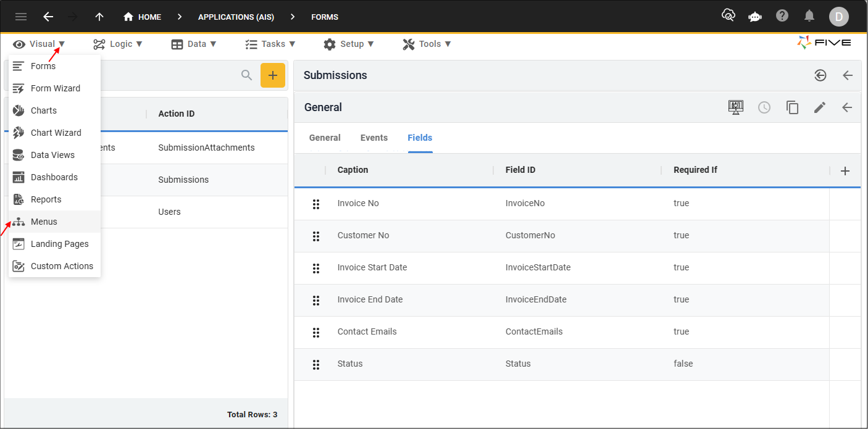Click the help question mark icon
Viewport: 868px width, 429px height.
point(782,16)
